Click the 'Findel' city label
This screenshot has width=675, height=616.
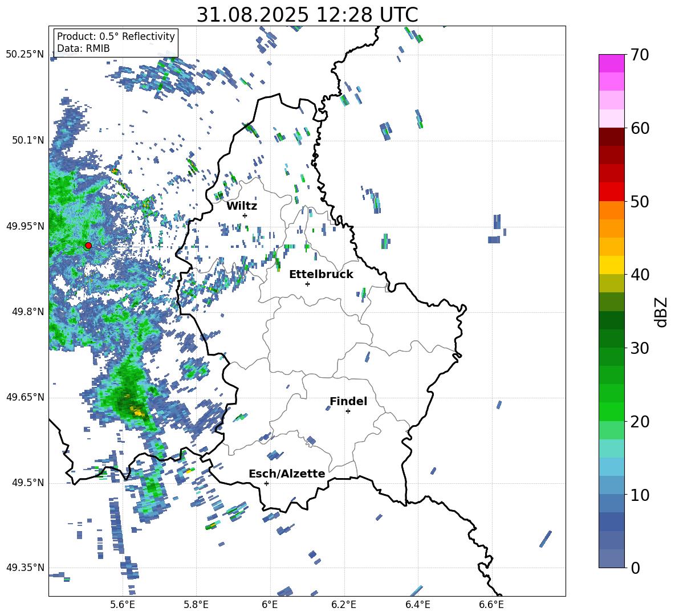tap(348, 401)
